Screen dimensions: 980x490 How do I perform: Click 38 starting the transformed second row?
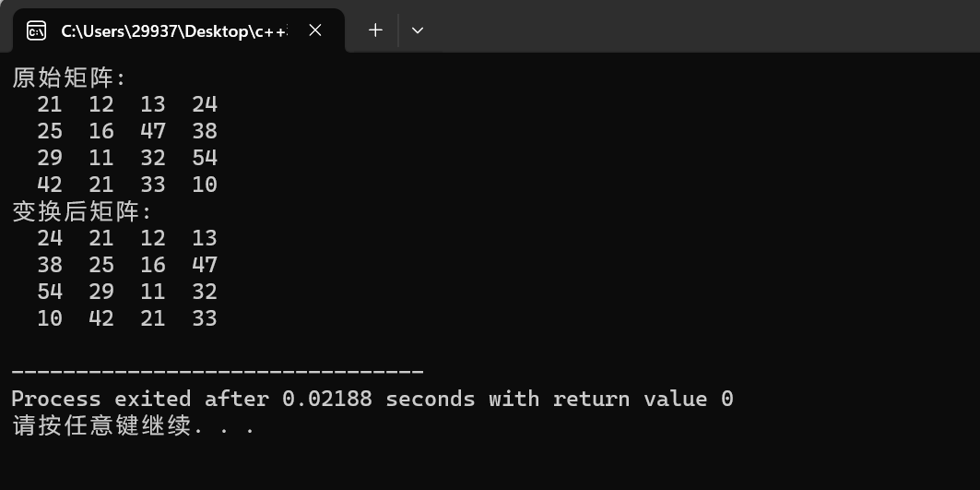point(50,265)
